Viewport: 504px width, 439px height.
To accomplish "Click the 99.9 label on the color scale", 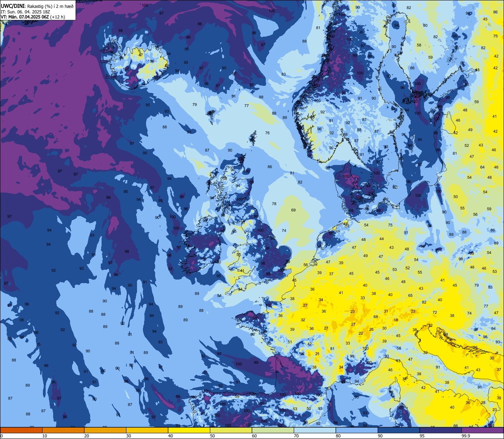I will tap(466, 436).
